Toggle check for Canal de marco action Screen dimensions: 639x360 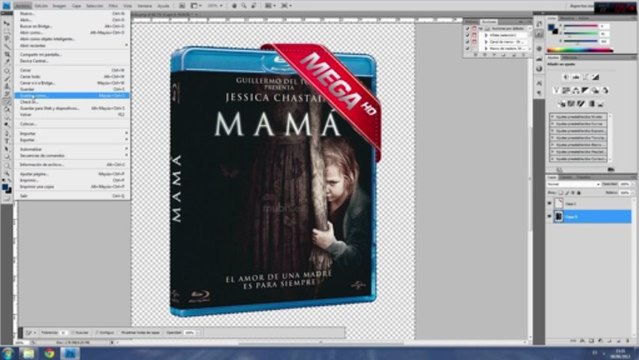[467, 42]
